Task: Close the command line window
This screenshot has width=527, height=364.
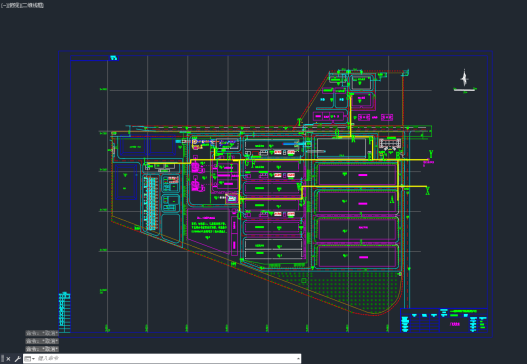Action: pyautogui.click(x=8, y=359)
